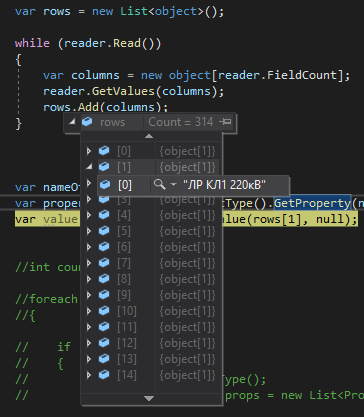The image size is (364, 417).
Task: Click the cube icon of element [5]
Action: tap(104, 231)
